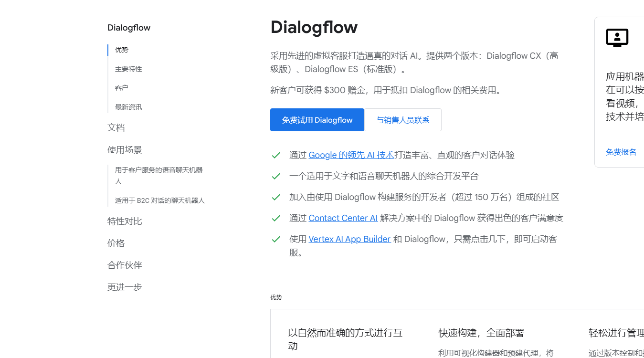Click the checkmark next to 150 万名开发者 bullet
The image size is (644, 358).
pos(276,197)
